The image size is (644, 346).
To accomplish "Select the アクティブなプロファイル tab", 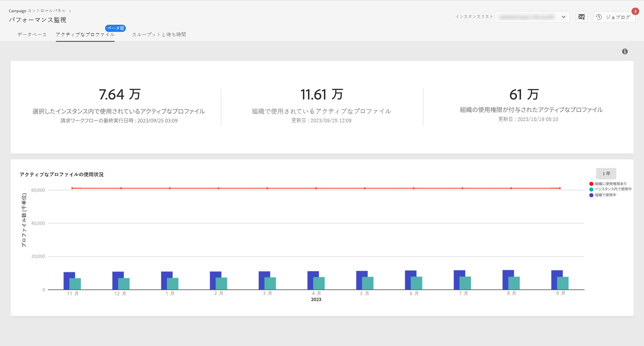I will point(85,35).
